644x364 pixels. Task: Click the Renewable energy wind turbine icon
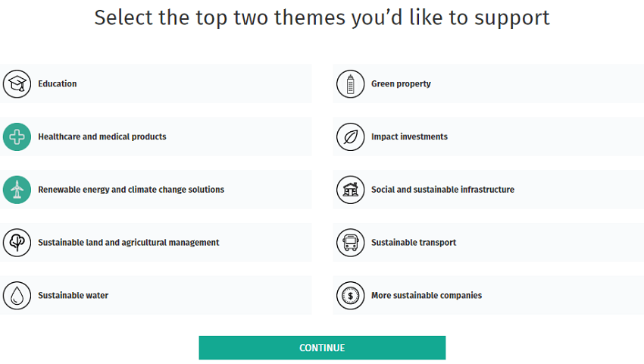click(x=17, y=190)
